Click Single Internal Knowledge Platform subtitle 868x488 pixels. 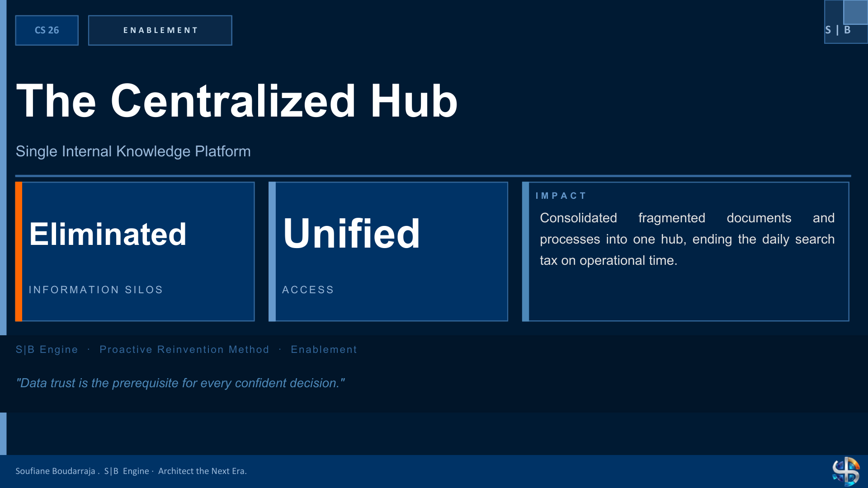click(x=133, y=151)
